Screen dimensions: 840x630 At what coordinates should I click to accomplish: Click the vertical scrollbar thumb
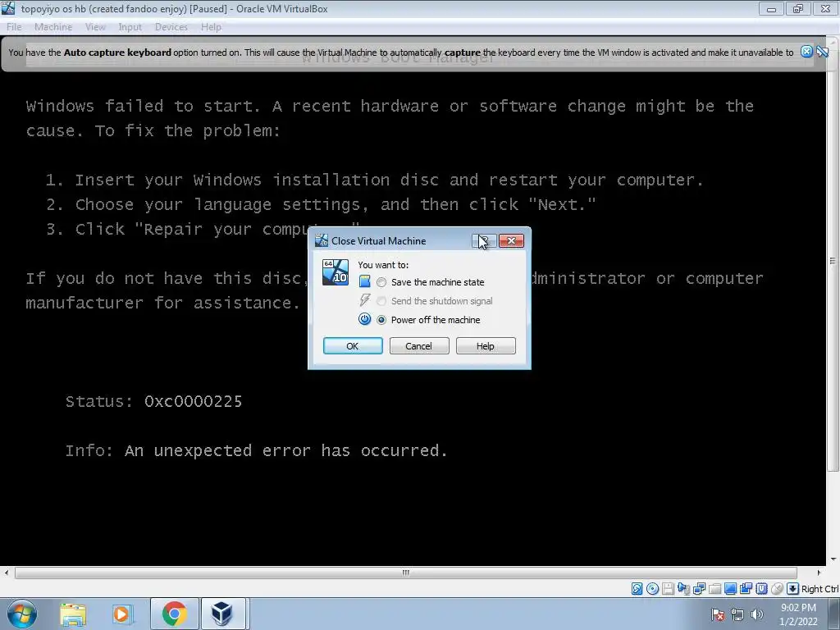click(833, 261)
